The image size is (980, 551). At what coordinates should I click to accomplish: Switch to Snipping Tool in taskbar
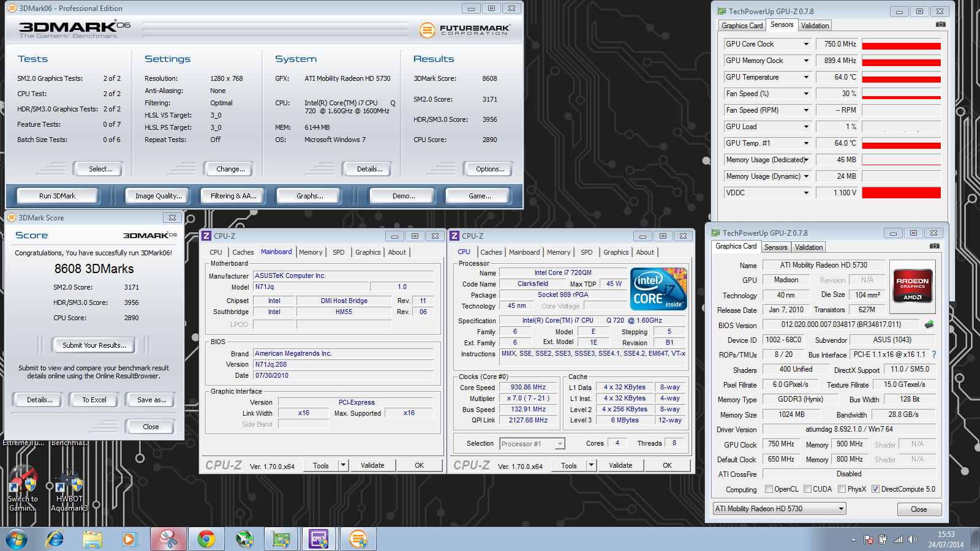tap(168, 539)
